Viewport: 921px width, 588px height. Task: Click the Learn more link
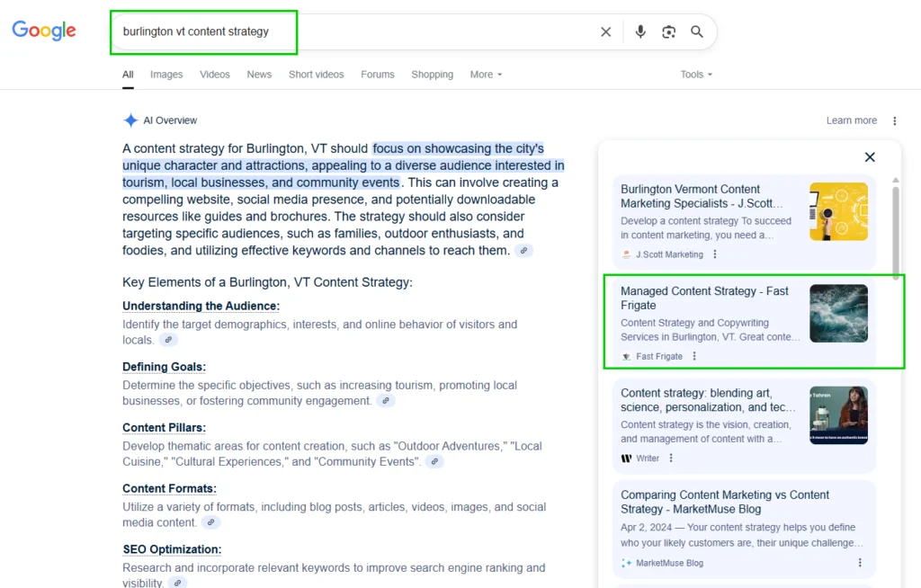(x=851, y=120)
